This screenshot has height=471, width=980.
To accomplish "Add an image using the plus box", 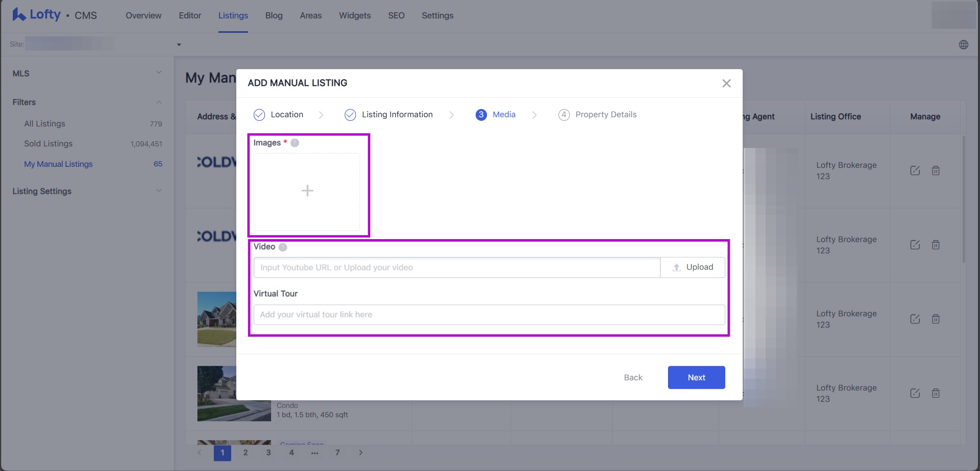I will (307, 191).
